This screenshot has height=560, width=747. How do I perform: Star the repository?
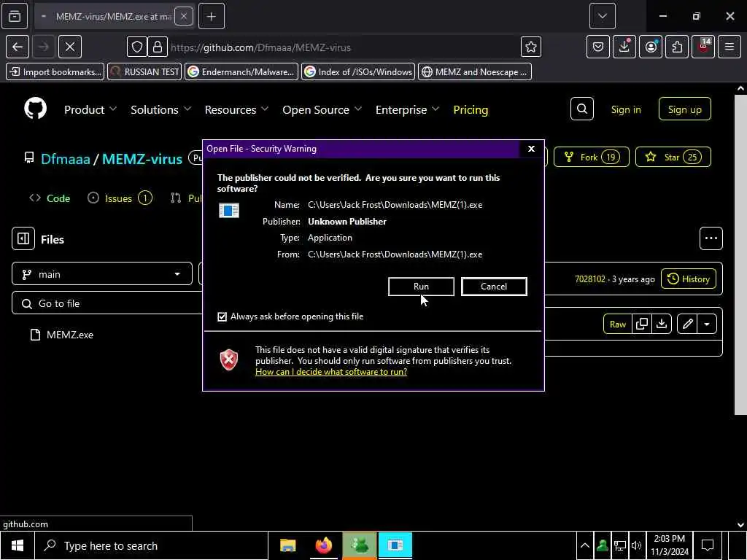pos(673,157)
